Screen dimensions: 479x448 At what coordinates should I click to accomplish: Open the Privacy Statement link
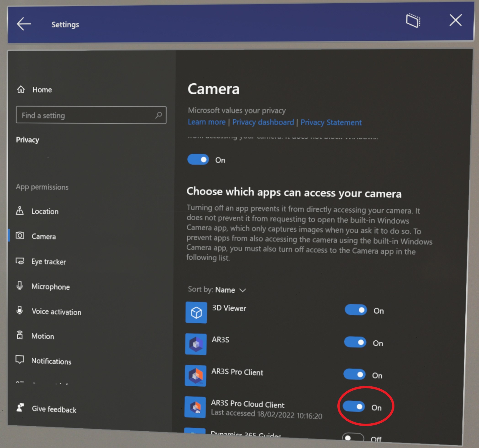coord(331,123)
